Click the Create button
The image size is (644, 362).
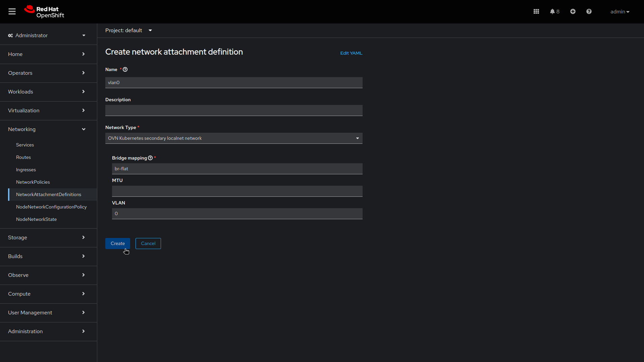pos(117,243)
